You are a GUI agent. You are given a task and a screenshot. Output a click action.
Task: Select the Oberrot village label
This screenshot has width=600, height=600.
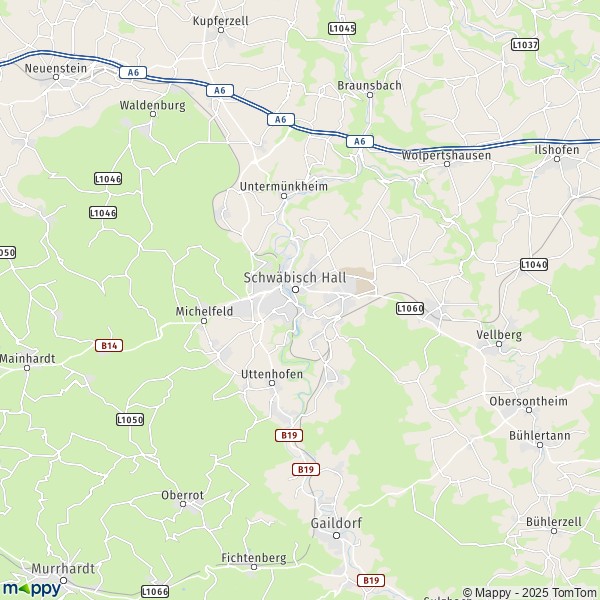point(183,495)
